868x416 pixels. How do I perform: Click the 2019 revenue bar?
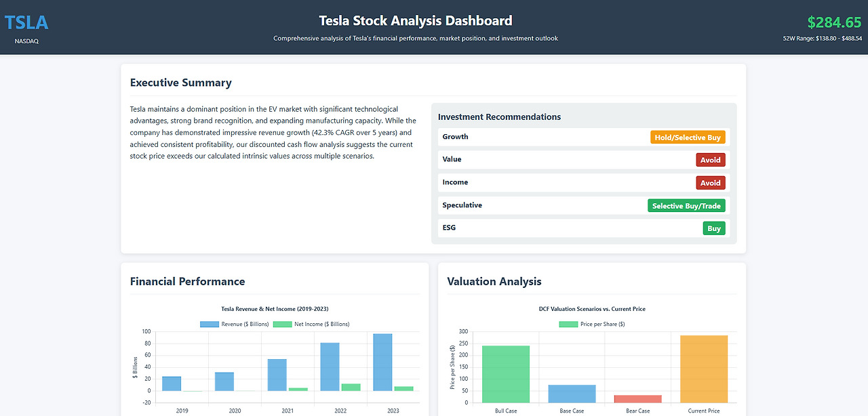tap(172, 383)
